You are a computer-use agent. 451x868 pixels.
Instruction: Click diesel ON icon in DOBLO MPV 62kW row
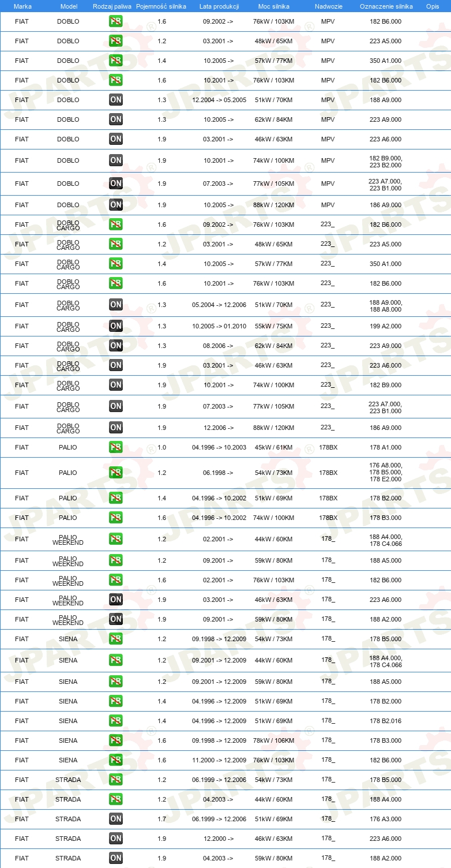click(116, 119)
